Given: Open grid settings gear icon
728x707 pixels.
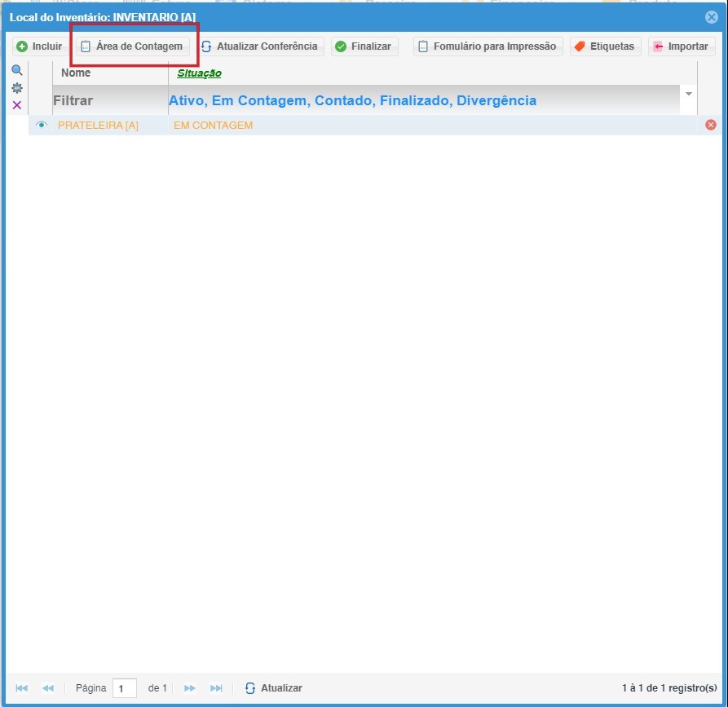Looking at the screenshot, I should click(x=16, y=88).
